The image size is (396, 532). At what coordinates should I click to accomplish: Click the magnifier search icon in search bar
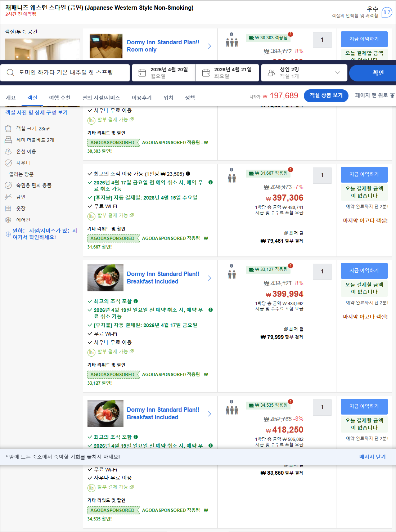point(10,72)
